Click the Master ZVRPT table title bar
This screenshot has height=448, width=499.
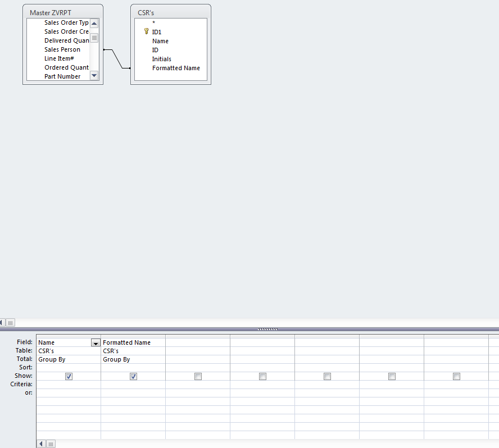[x=63, y=12]
